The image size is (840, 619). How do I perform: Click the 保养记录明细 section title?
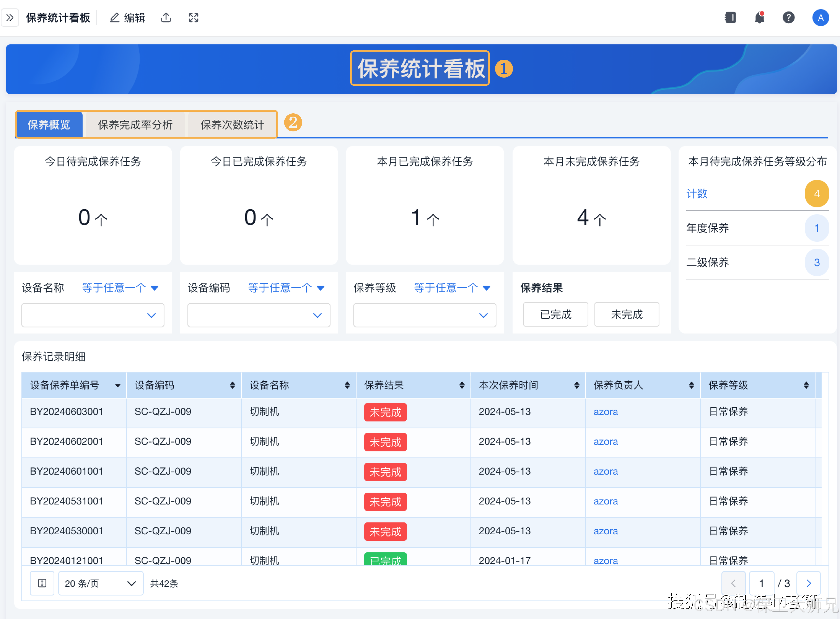pyautogui.click(x=54, y=356)
